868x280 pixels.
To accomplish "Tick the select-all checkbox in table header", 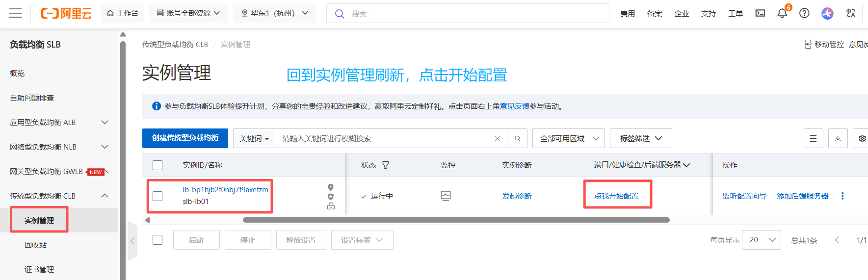I will (x=158, y=165).
